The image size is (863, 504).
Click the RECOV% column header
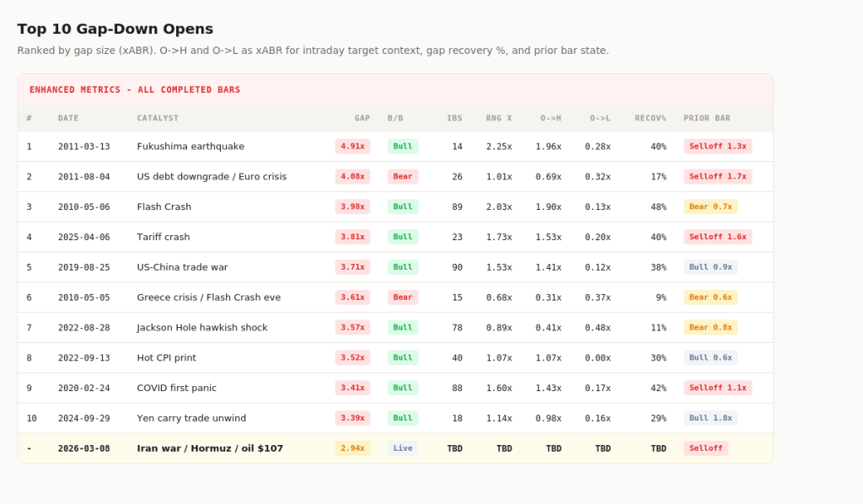click(x=650, y=118)
